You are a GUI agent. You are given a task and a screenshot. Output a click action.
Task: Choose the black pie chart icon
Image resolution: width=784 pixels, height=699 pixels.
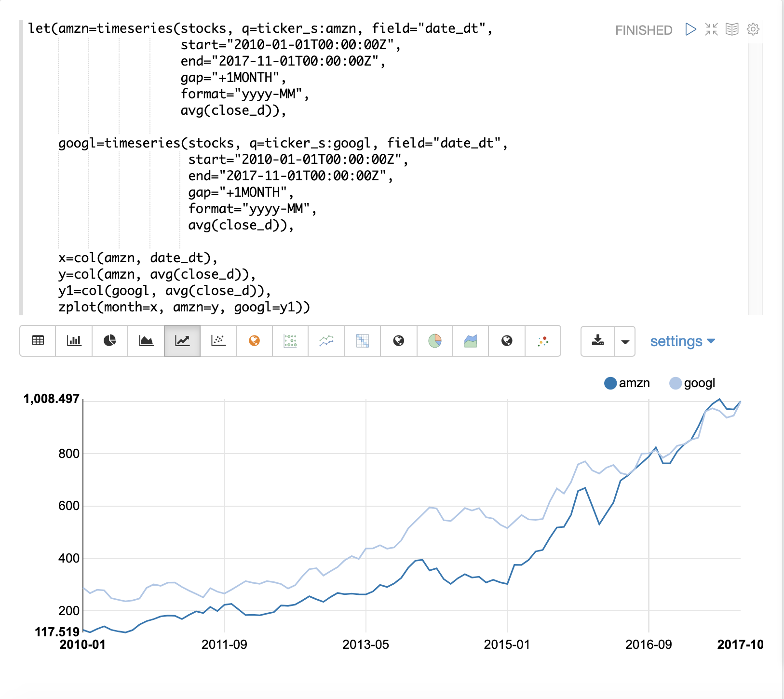[110, 341]
